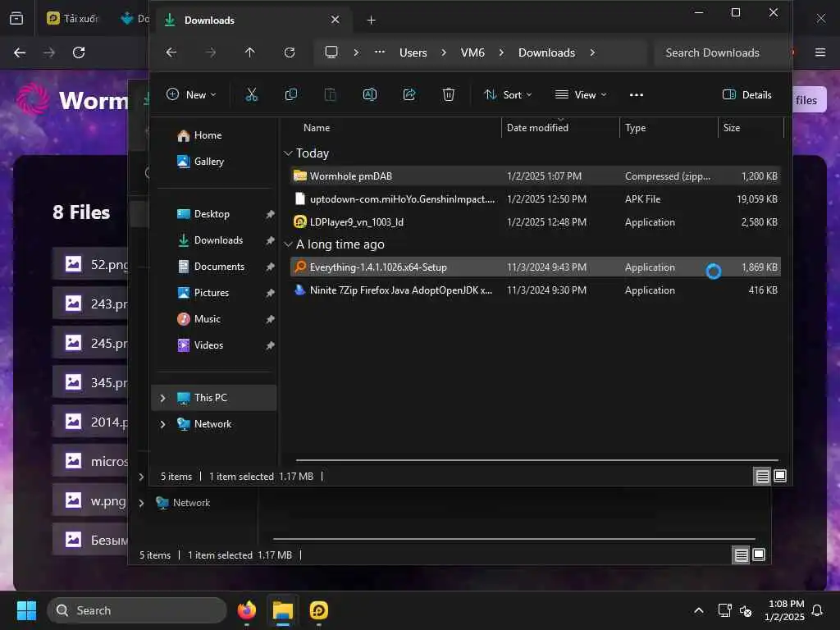The image size is (840, 630).
Task: Switch to details list view in status bar
Action: [x=762, y=477]
